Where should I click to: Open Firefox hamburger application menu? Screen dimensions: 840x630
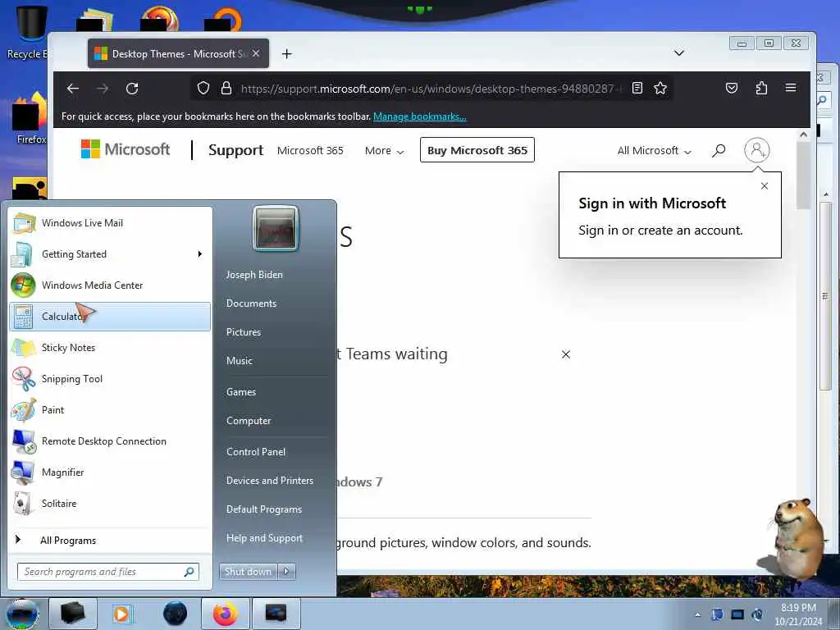[x=791, y=88]
